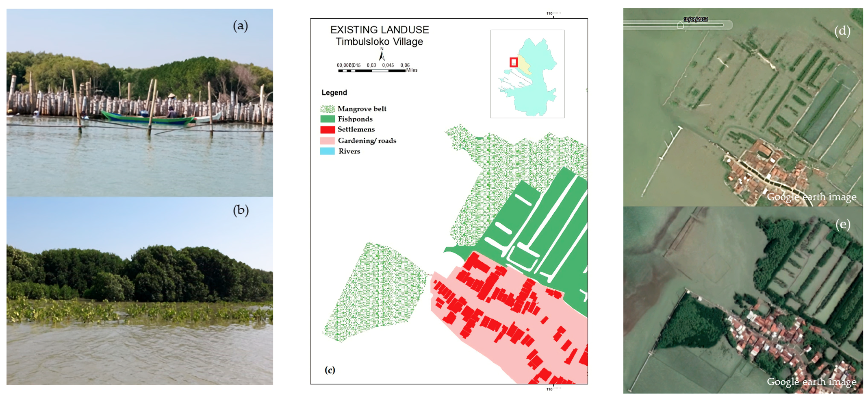Click the (e) panel label
The width and height of the screenshot is (868, 399).
tap(843, 224)
